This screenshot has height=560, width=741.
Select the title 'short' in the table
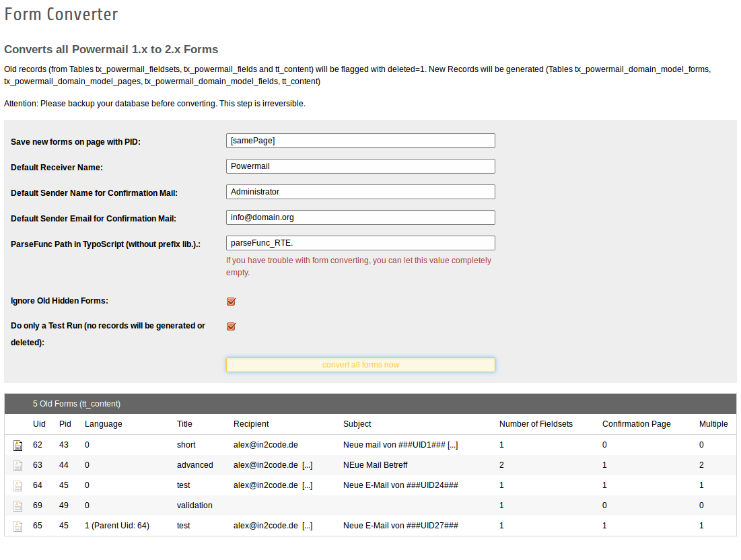(x=186, y=445)
